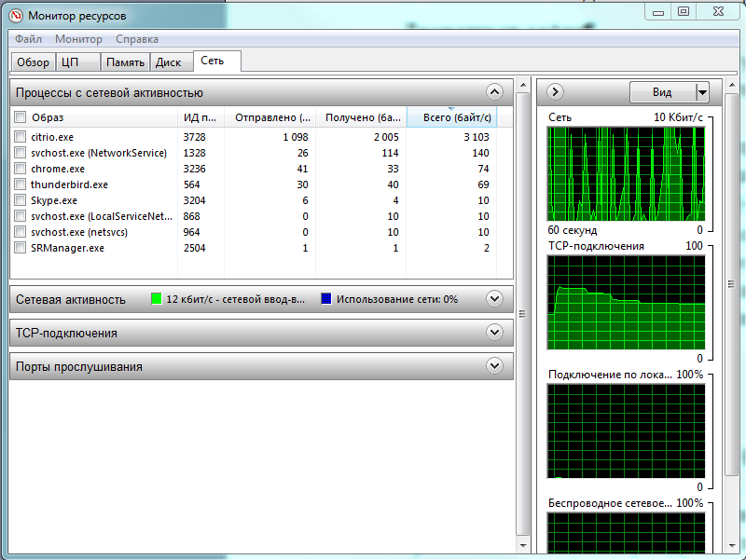Switch to the Память tab
This screenshot has width=746, height=560.
pyautogui.click(x=125, y=62)
